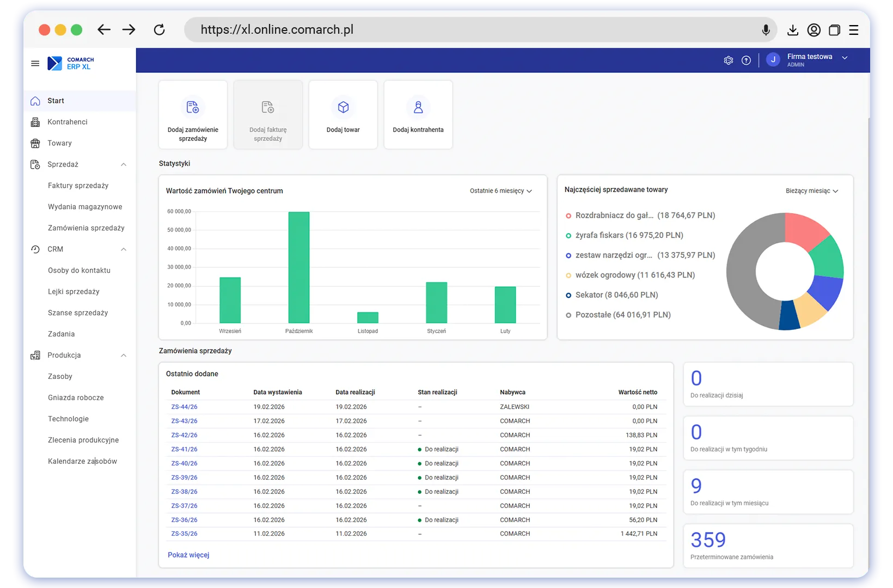The width and height of the screenshot is (893, 588).
Task: Collapse the CRM sidebar section
Action: pos(124,249)
